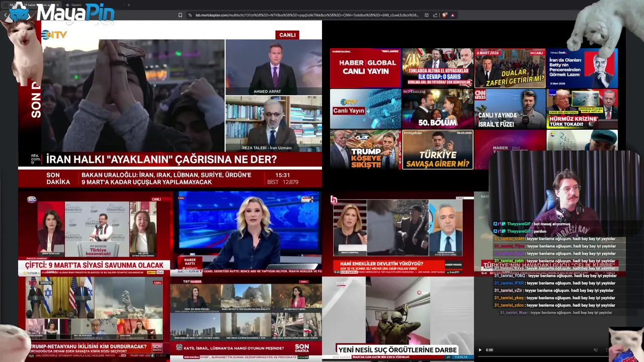Click the bookmark icon left of the address bar
This screenshot has height=362, width=644.
pyautogui.click(x=180, y=15)
